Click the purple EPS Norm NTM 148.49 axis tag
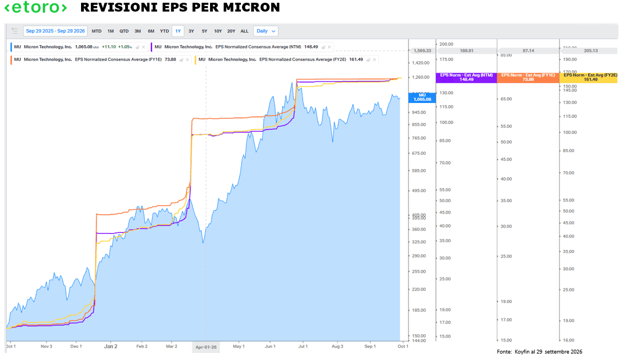624x364 pixels. 466,78
